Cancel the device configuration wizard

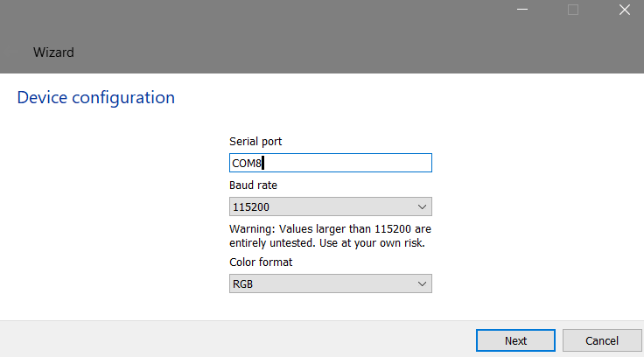pyautogui.click(x=602, y=340)
